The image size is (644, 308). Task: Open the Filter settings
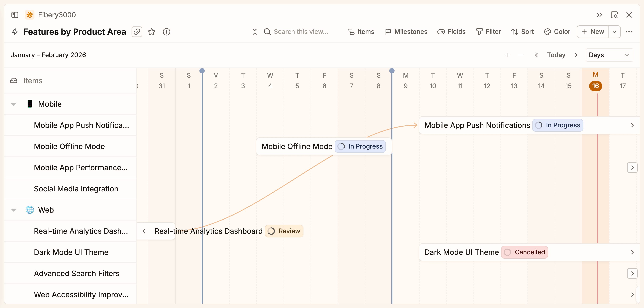click(488, 32)
